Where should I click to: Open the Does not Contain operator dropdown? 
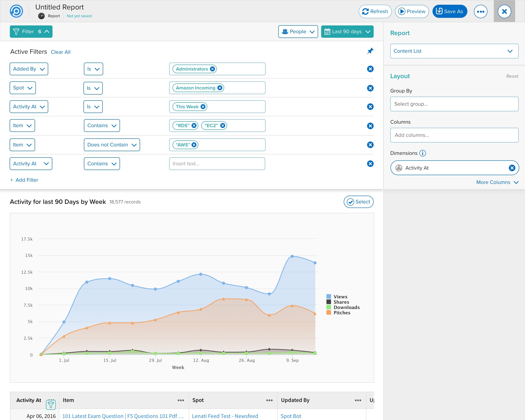click(112, 145)
